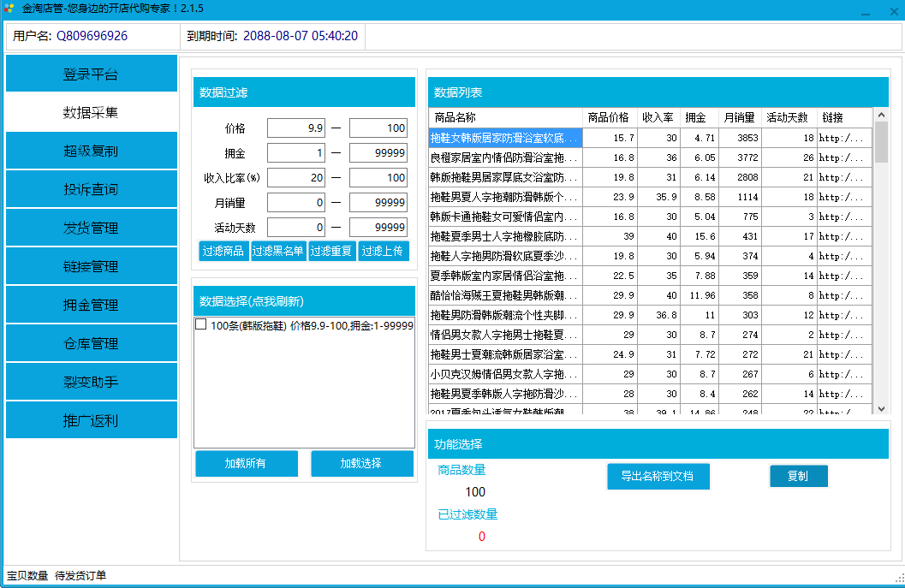Image resolution: width=905 pixels, height=588 pixels.
Task: Click the 过滤黑名单 filter button
Action: 278,252
